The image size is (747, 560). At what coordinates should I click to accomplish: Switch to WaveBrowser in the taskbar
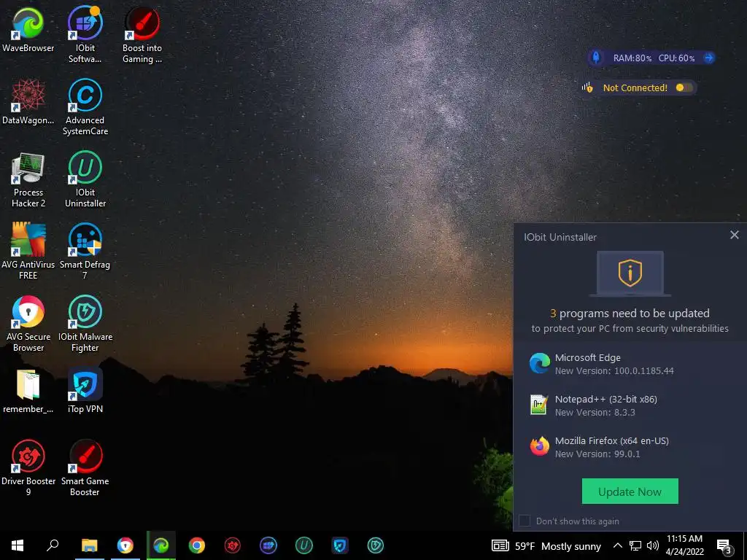pos(161,545)
